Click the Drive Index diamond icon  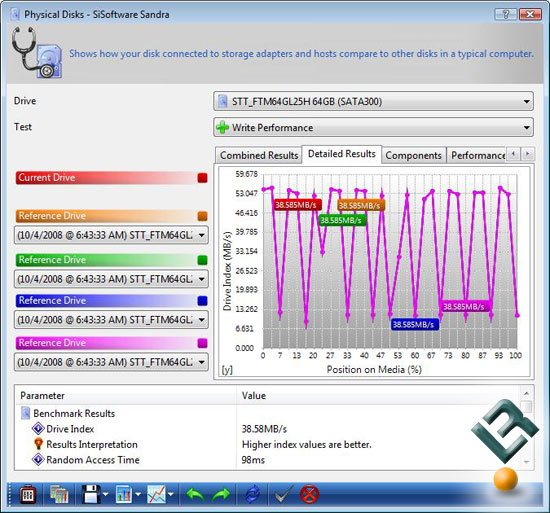pos(38,428)
